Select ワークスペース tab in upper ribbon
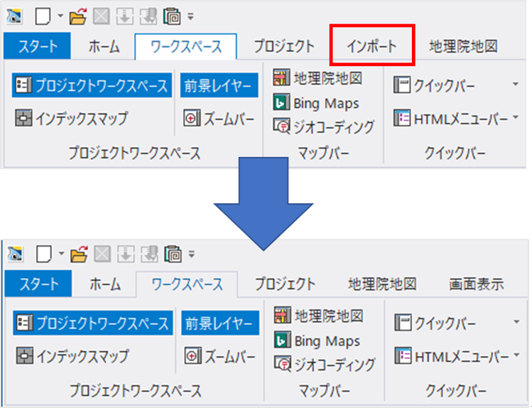532x408 pixels. [x=186, y=47]
